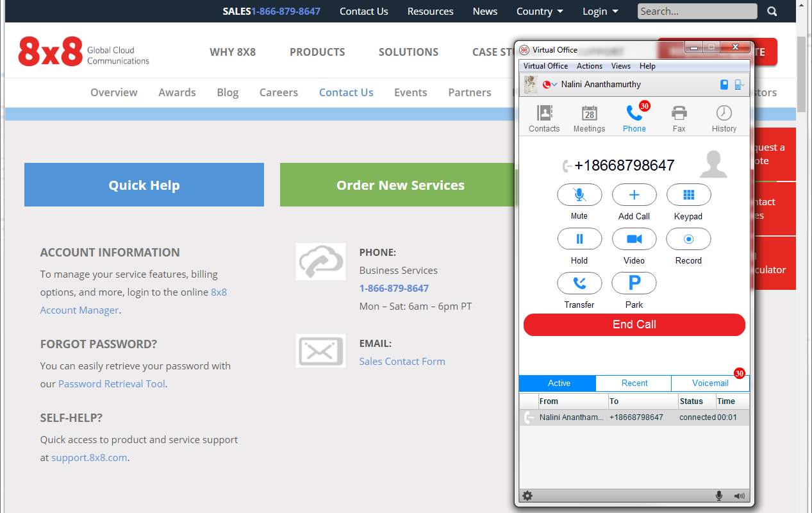Viewport: 812px width, 513px height.
Task: Click the SALES phone number link
Action: (286, 12)
